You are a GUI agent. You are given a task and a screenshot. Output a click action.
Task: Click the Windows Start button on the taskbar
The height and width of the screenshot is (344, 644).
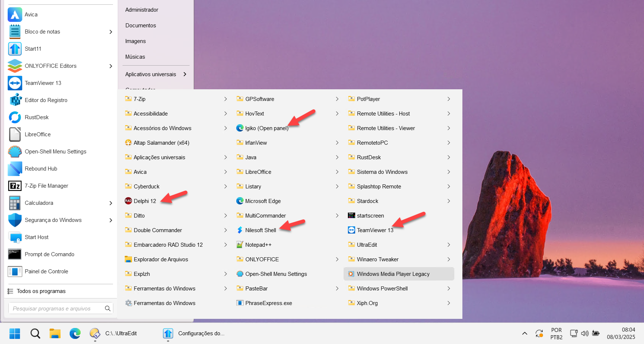pyautogui.click(x=15, y=333)
